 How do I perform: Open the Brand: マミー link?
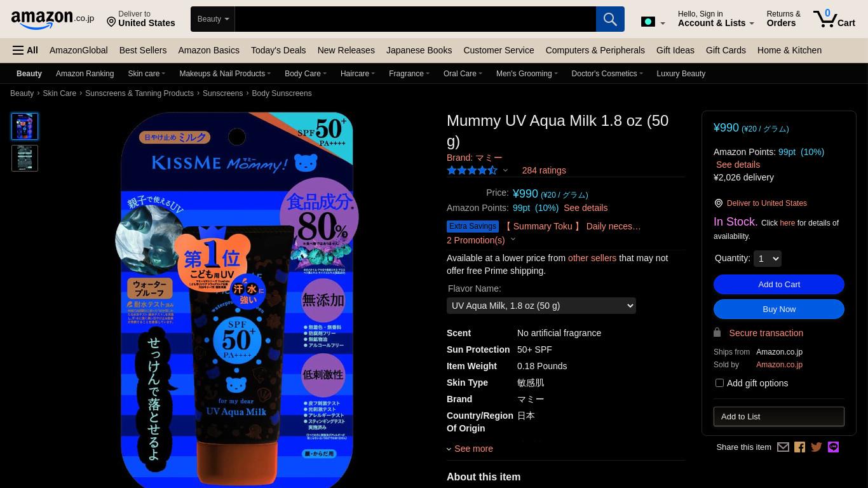[x=475, y=158]
